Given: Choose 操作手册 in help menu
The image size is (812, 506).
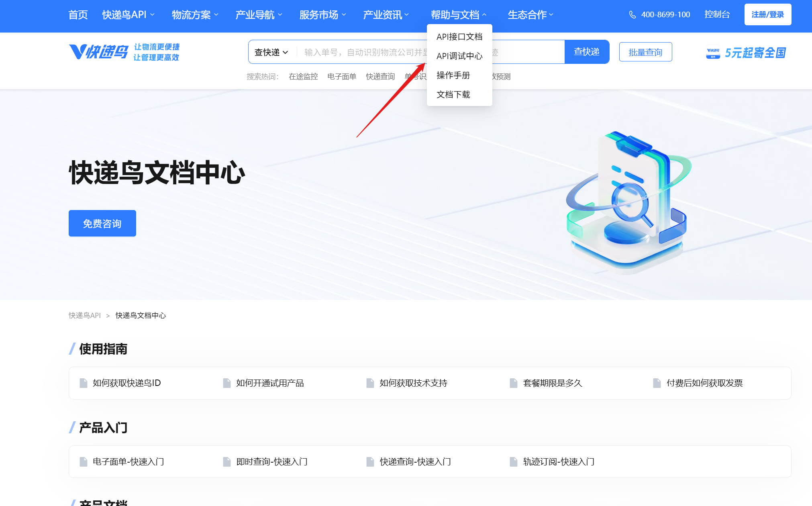Looking at the screenshot, I should pos(453,75).
